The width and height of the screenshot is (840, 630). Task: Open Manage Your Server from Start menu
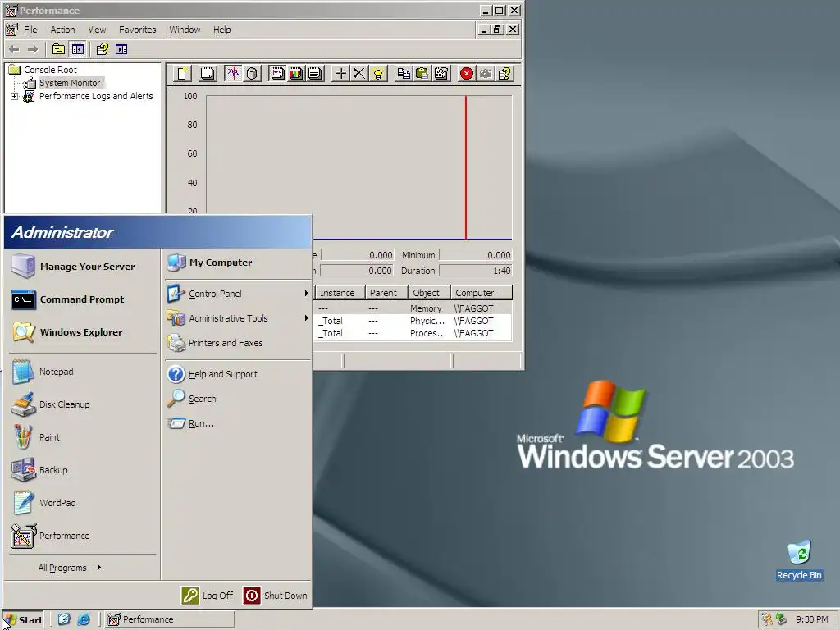[x=81, y=267]
